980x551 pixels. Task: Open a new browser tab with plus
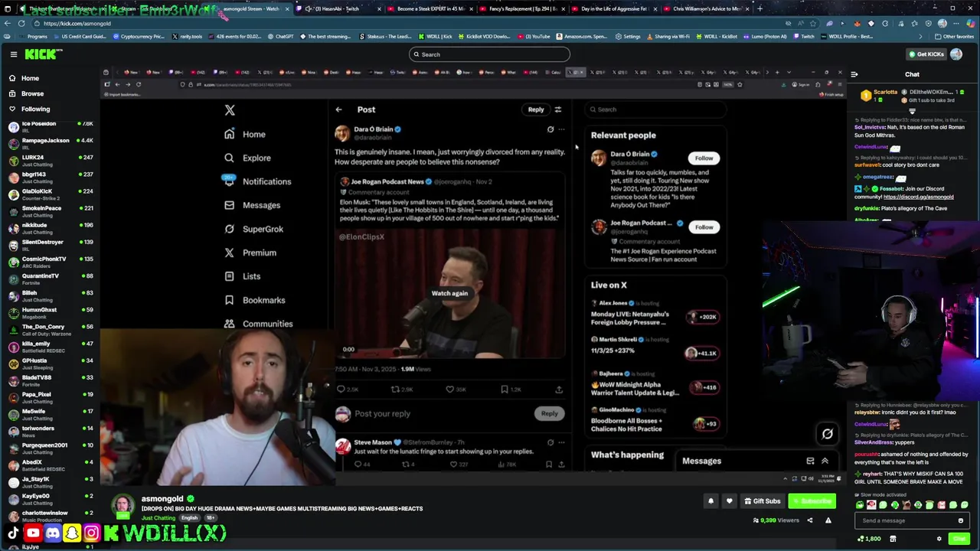coord(759,8)
